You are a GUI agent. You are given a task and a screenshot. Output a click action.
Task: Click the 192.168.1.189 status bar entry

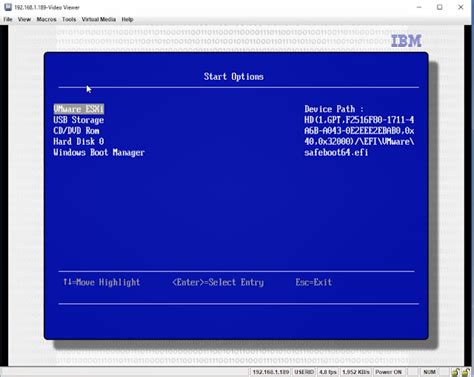point(271,372)
